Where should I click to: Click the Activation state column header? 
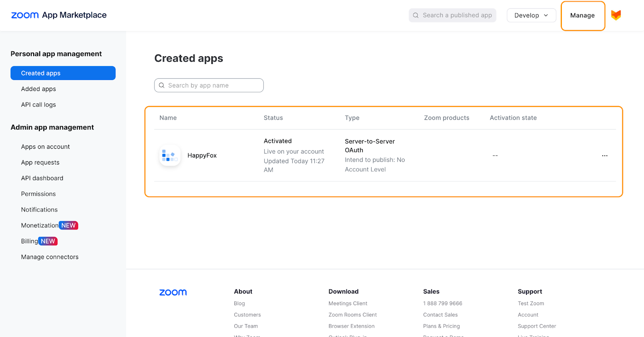point(513,118)
